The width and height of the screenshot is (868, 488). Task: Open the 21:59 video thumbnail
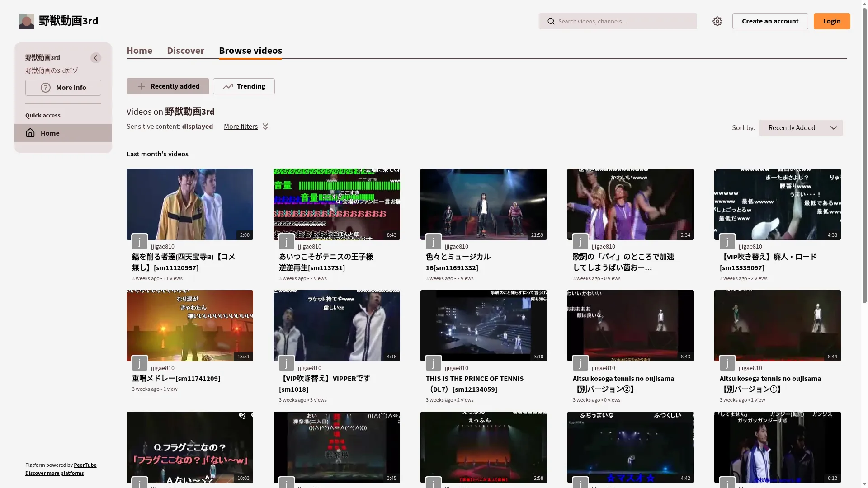(484, 204)
